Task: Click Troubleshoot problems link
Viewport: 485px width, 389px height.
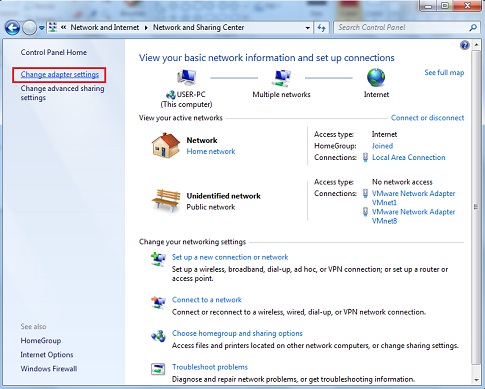Action: click(x=210, y=367)
